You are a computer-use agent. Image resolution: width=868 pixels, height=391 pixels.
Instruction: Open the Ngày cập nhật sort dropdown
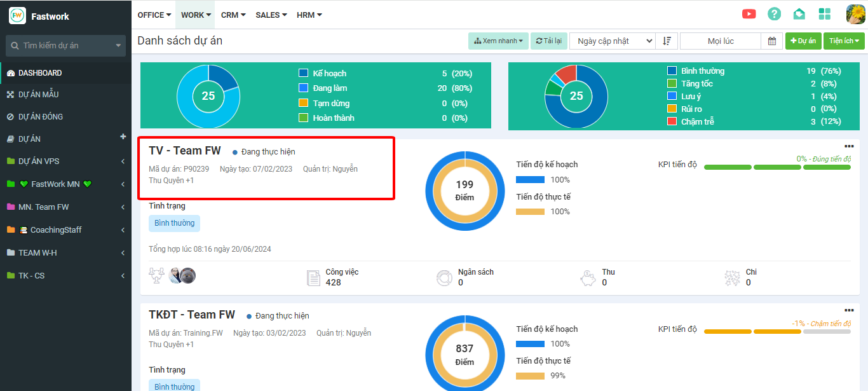click(x=612, y=41)
